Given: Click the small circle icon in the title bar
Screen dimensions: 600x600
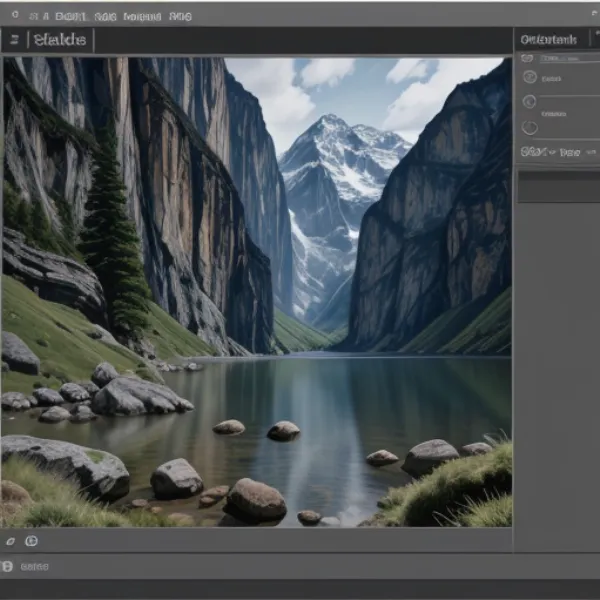Looking at the screenshot, I should [x=15, y=15].
